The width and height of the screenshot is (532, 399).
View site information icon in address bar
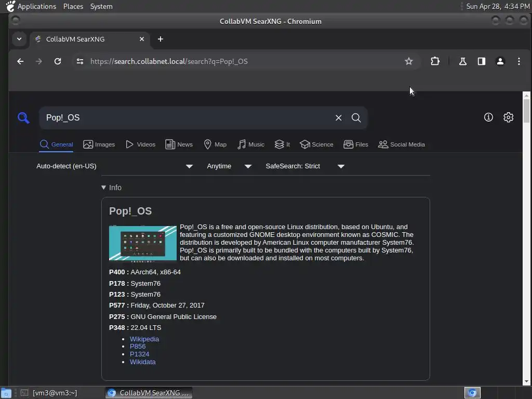pos(80,61)
